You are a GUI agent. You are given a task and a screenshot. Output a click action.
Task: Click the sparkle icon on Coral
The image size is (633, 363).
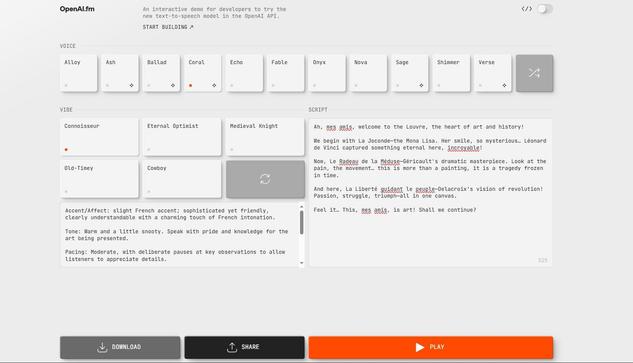point(214,85)
